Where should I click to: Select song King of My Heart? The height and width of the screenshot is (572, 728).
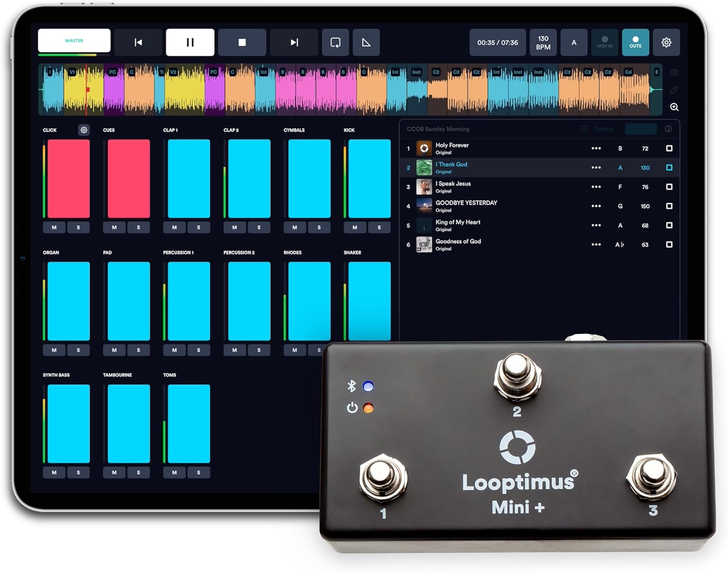coord(540,225)
